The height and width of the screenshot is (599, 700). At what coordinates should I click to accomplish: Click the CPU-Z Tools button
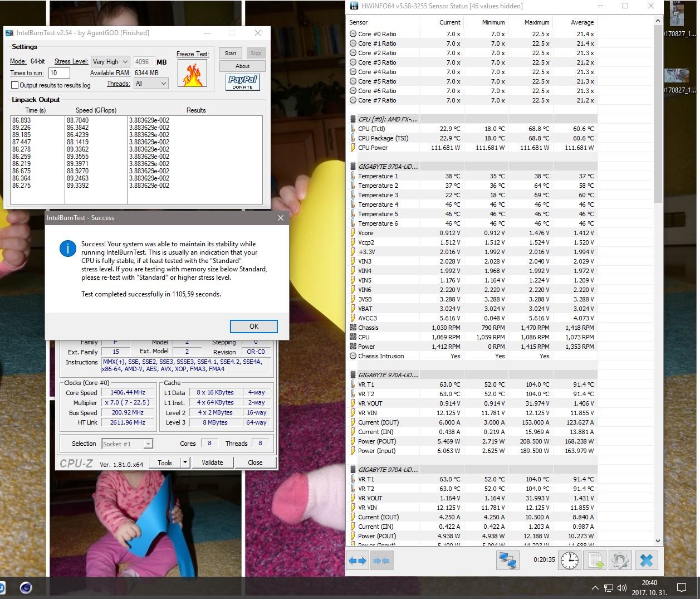[x=165, y=462]
